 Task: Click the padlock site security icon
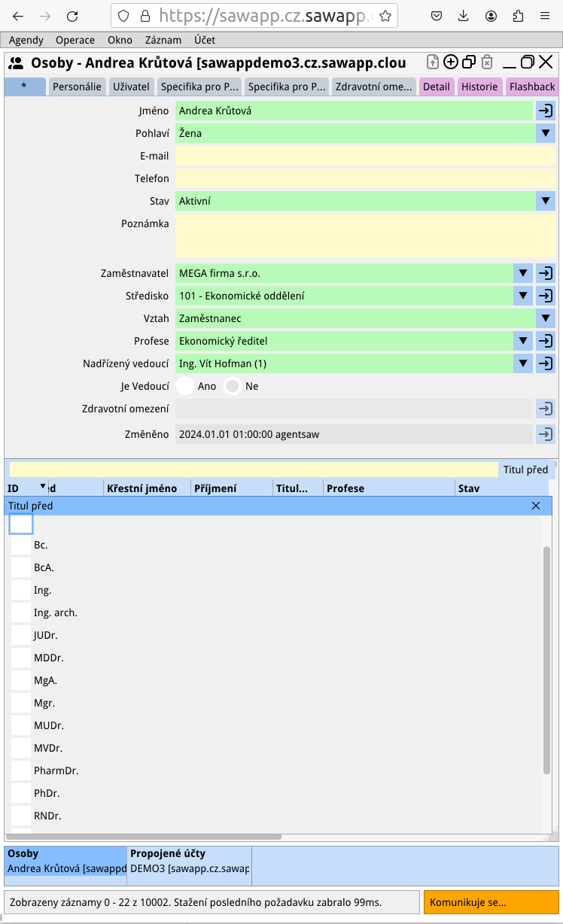(x=145, y=16)
